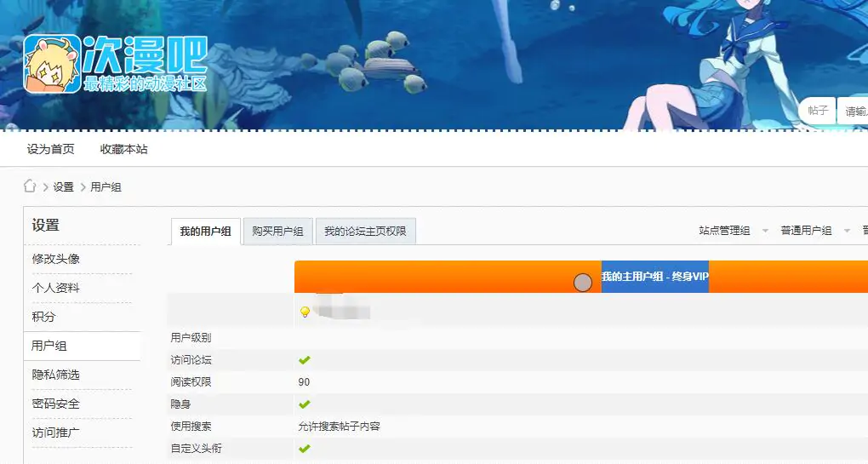Click 我的主用户组 - 终身VIP header
Viewport: 868px width, 464px height.
point(655,277)
